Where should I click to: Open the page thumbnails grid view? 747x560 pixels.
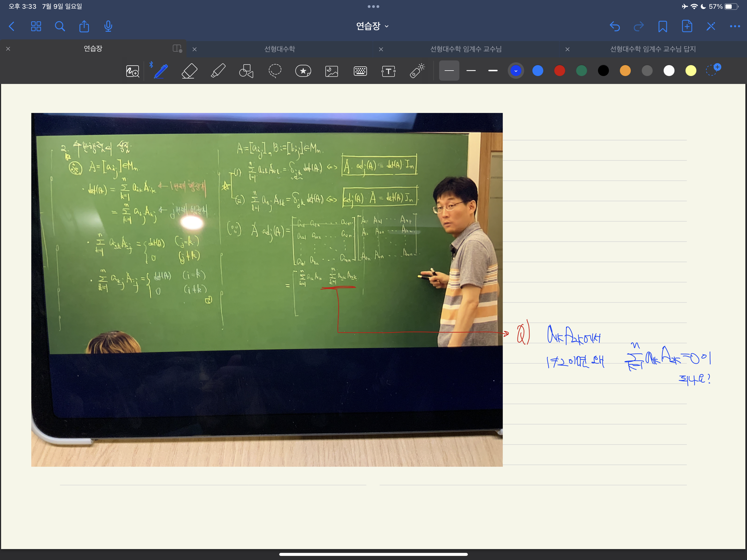pos(36,26)
